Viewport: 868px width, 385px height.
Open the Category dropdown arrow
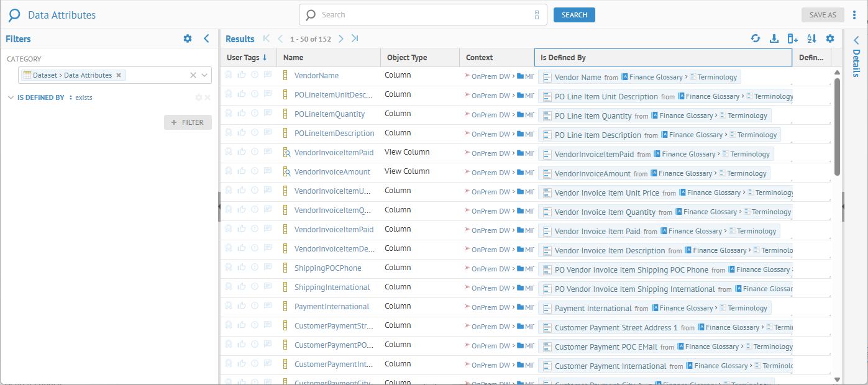click(204, 75)
